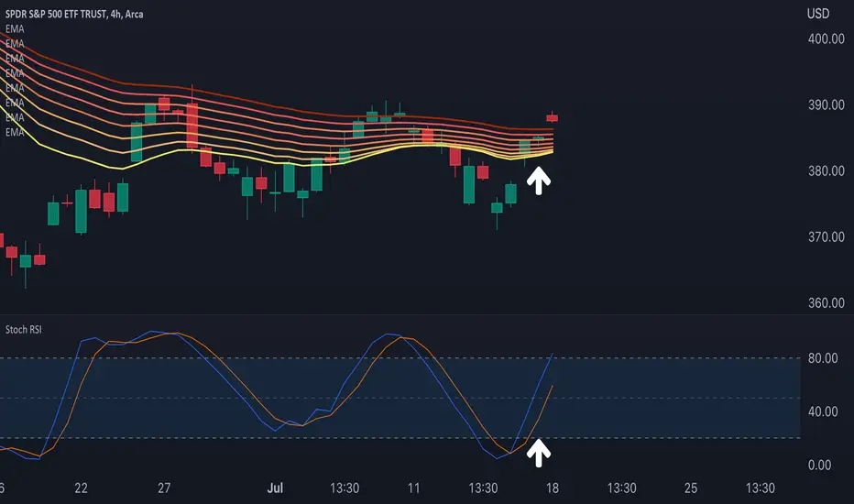Viewport: 854px width, 504px height.
Task: Select the EMA legend label directly under the chart title
Action: pos(15,29)
